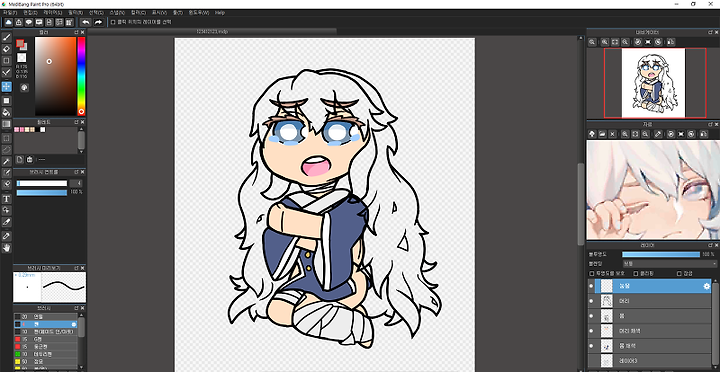Click the palette icon below the RGB values

[24, 87]
